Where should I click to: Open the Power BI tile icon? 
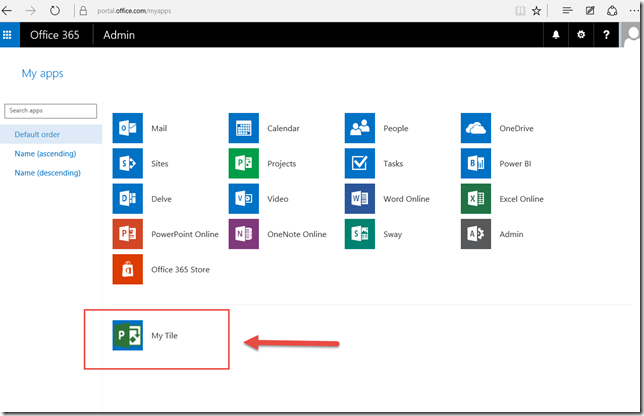pyautogui.click(x=476, y=163)
